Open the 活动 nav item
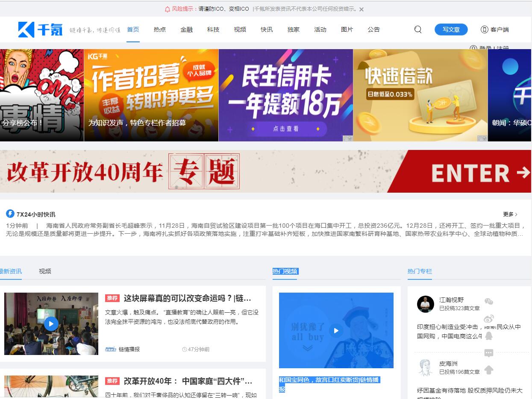The image size is (532, 399). 320,29
